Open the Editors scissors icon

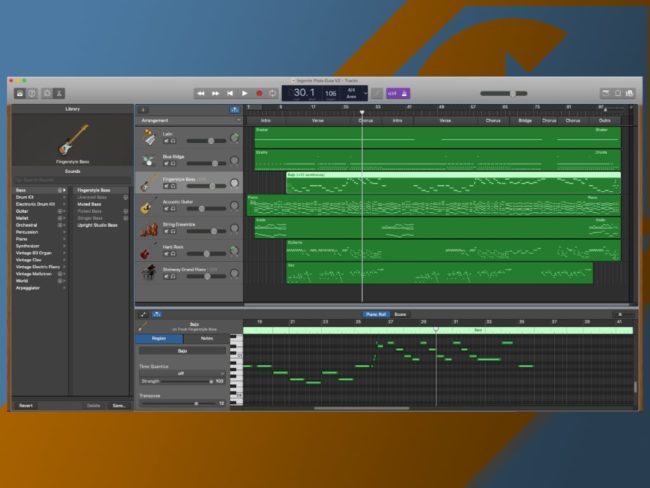pyautogui.click(x=59, y=93)
